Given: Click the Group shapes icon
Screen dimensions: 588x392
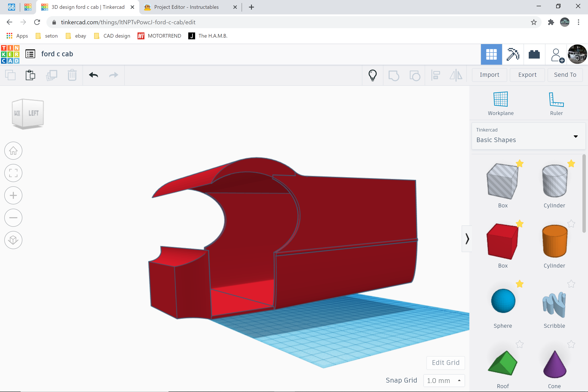Looking at the screenshot, I should click(394, 75).
